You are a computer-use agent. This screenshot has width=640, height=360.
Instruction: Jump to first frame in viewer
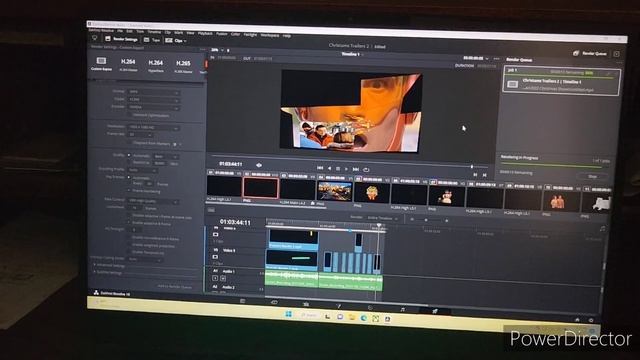point(320,168)
